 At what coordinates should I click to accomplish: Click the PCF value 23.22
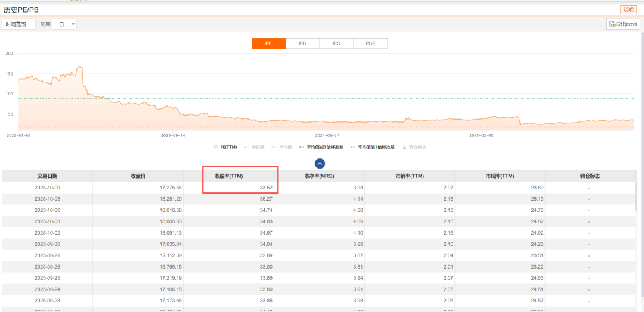click(537, 267)
